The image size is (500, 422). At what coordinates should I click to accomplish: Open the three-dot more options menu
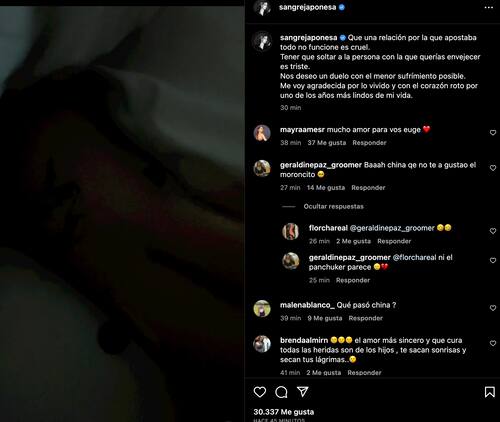(489, 8)
